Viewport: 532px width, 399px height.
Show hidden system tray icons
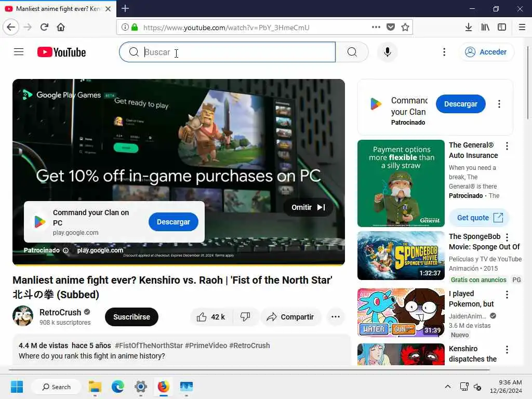pos(447,387)
